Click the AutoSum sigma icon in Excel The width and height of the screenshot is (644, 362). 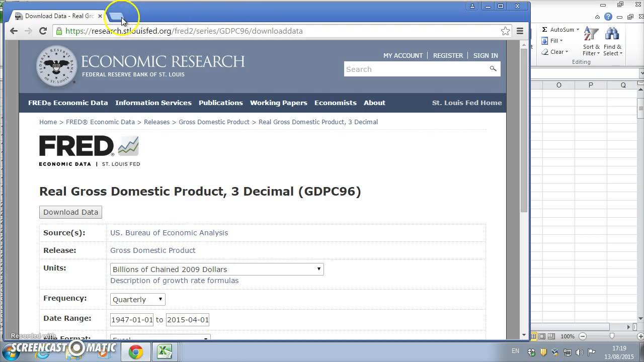544,30
